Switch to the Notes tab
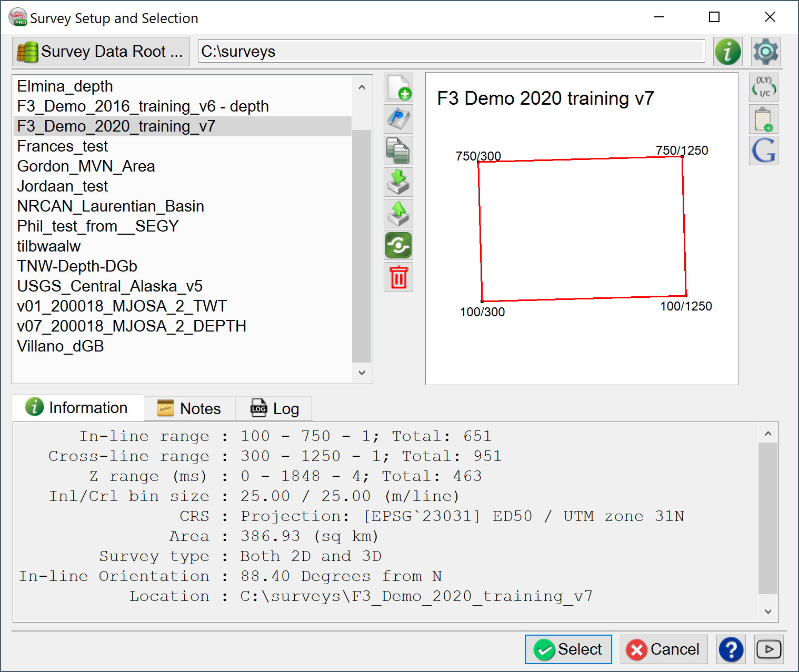The image size is (799, 672). pos(189,409)
